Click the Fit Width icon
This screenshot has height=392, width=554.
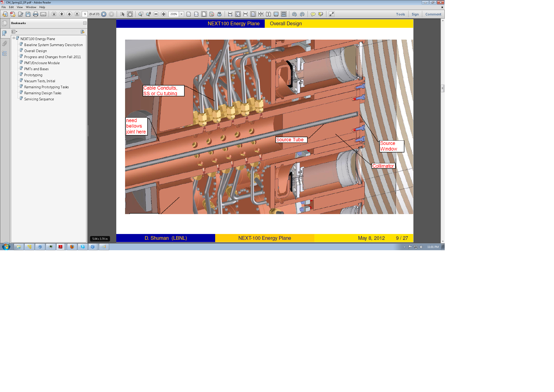tap(196, 14)
